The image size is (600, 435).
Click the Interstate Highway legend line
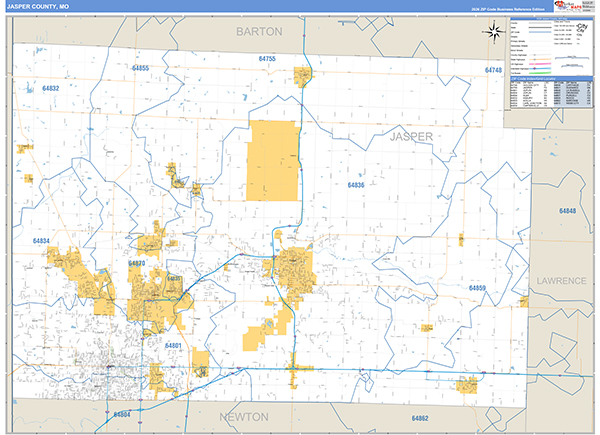[x=540, y=68]
